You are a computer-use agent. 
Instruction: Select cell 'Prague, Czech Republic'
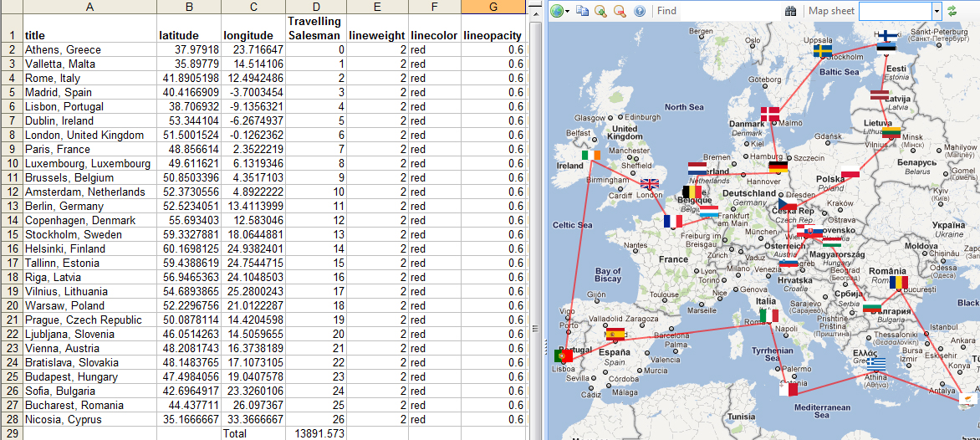click(x=89, y=320)
